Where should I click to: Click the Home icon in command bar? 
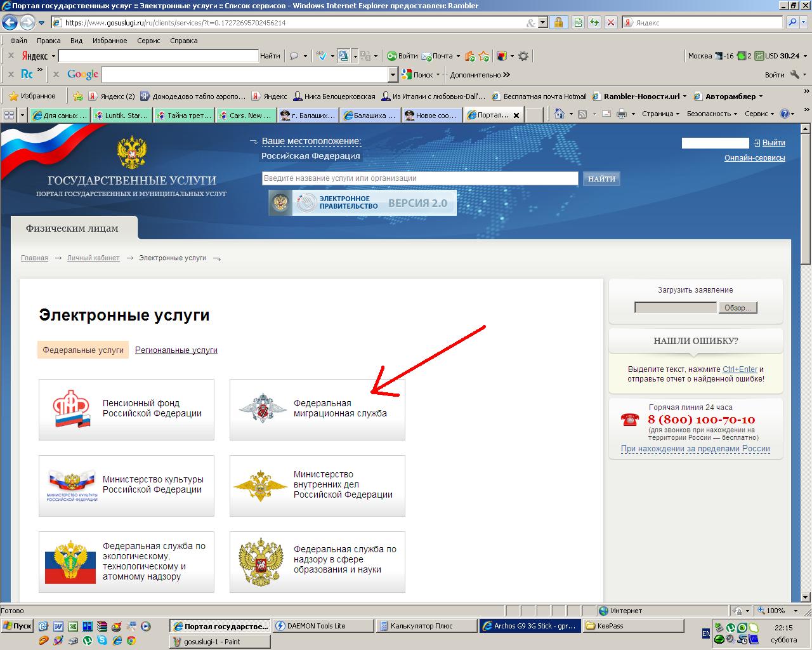pyautogui.click(x=559, y=114)
